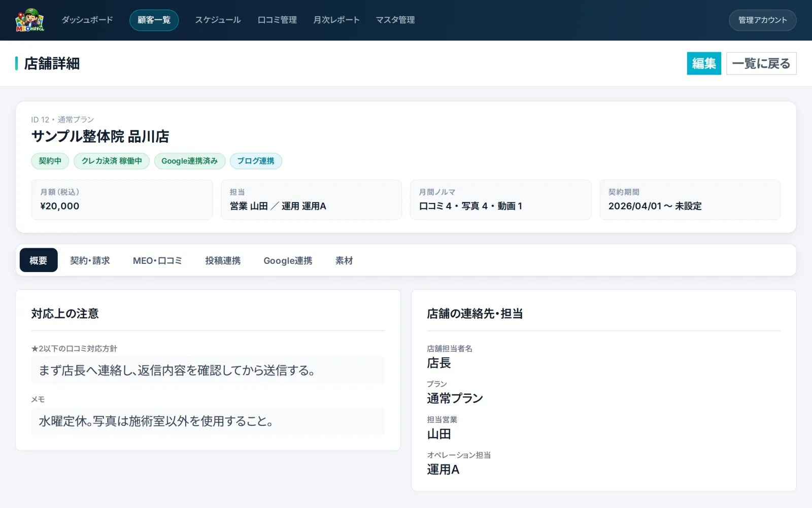The image size is (812, 508).
Task: Click the 店舗詳細 page heading
Action: (52, 63)
